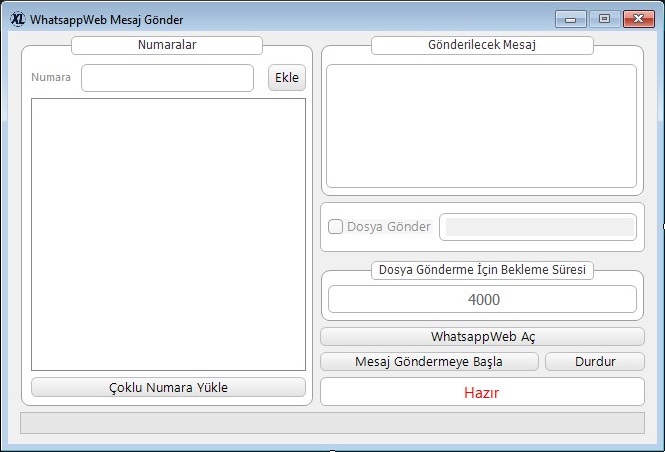Enable the Dosya Gönder checkbox
Screen dimensions: 665x452
pos(335,226)
